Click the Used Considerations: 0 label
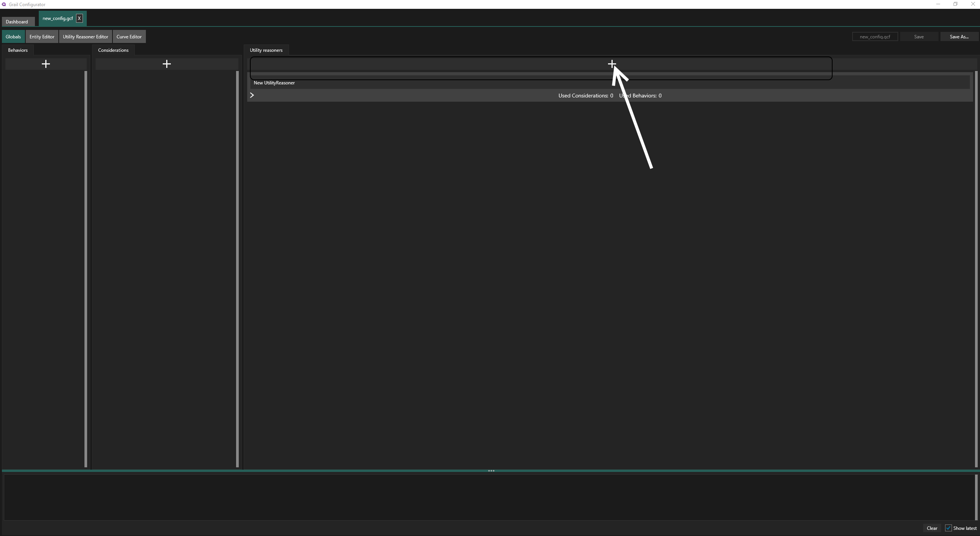Screen dimensions: 980x536 click(586, 96)
